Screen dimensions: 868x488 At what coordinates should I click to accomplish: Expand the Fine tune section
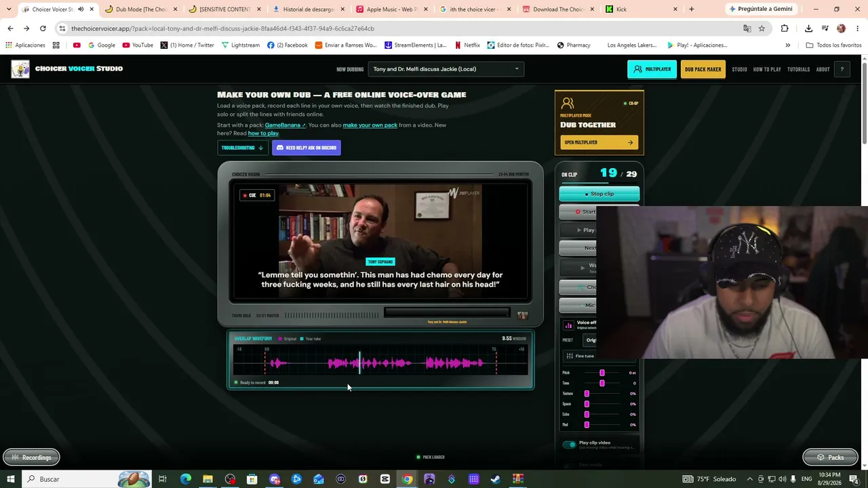580,356
